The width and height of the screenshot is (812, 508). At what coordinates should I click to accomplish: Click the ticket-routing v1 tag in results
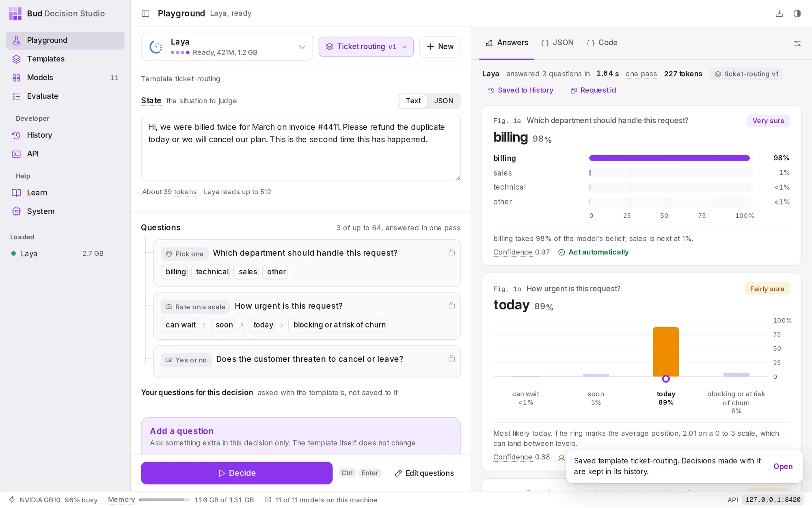tap(746, 74)
